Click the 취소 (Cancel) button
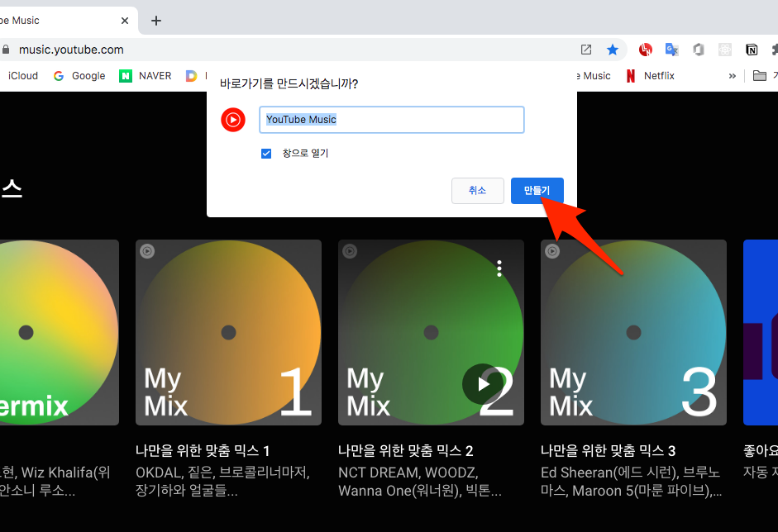This screenshot has width=778, height=532. point(477,190)
